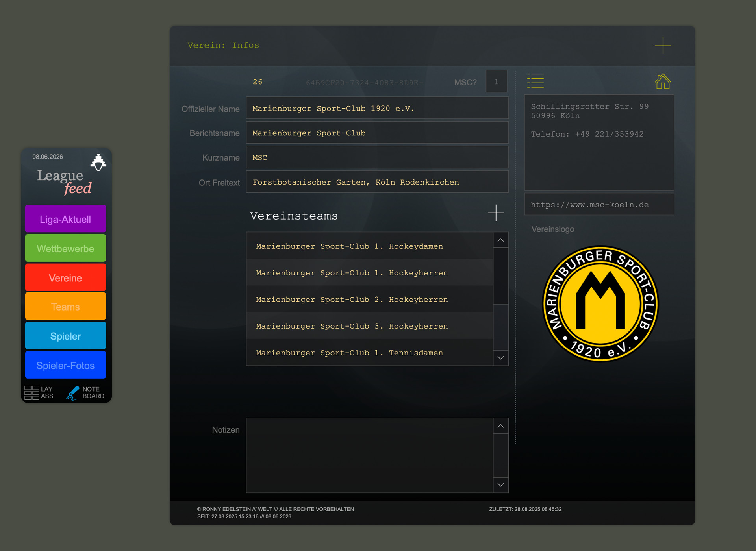Click the MSC? value box
Image resolution: width=756 pixels, height=551 pixels.
496,81
